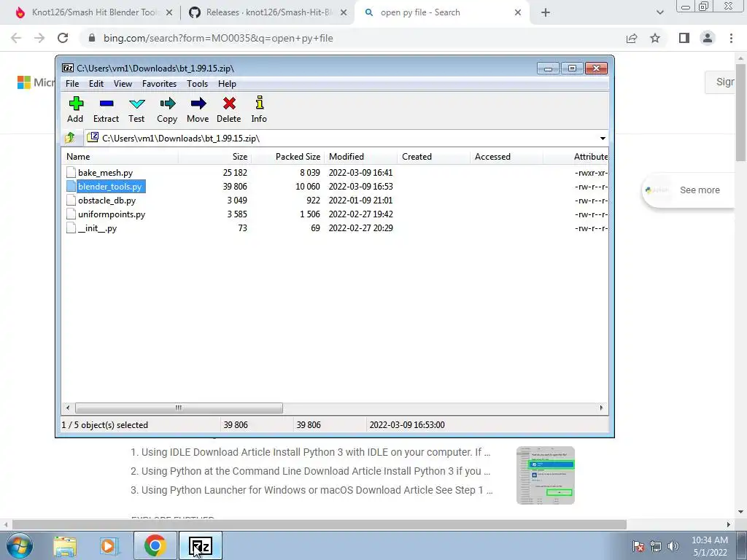Open the Chrome tab search chevron
The height and width of the screenshot is (560, 747).
659,13
